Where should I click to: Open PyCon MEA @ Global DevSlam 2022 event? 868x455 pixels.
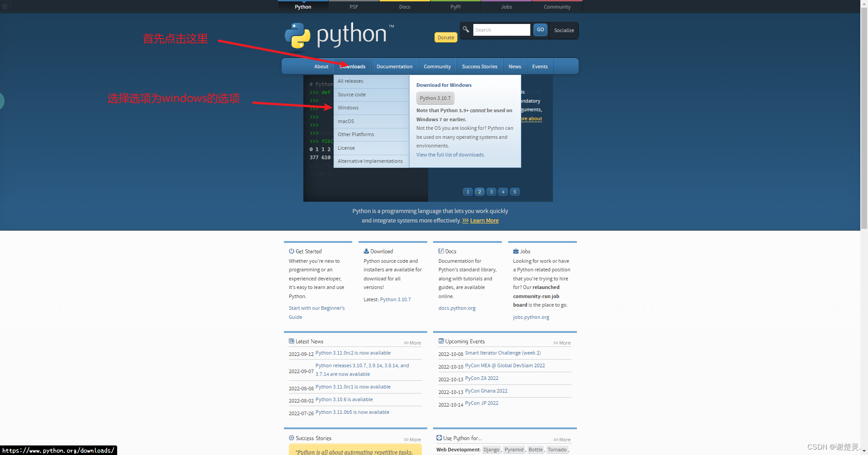(505, 365)
